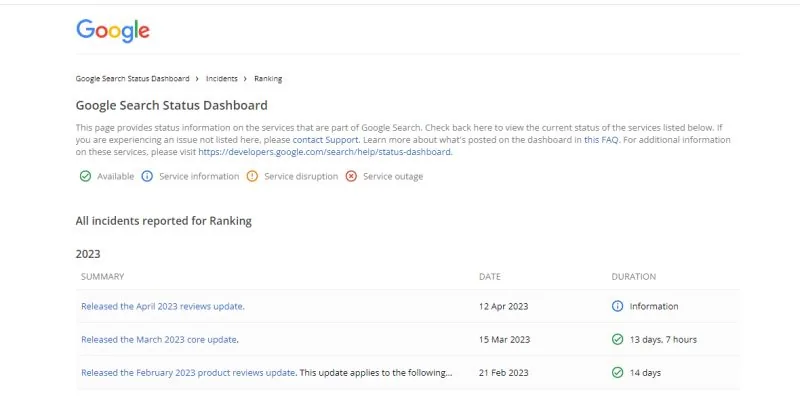Click green check icon for 13 days, 7 hours
The height and width of the screenshot is (413, 800).
pyautogui.click(x=617, y=339)
